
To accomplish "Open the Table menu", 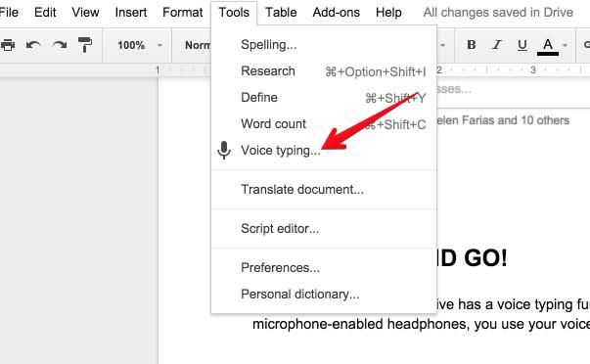I will 281,12.
